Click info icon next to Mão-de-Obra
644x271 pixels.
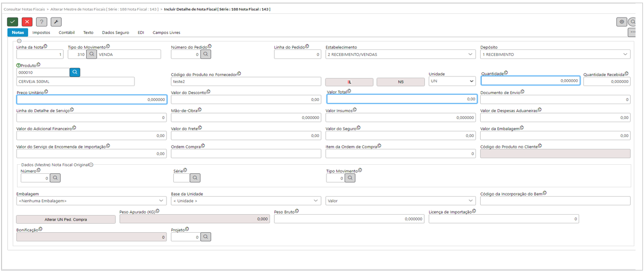point(201,110)
